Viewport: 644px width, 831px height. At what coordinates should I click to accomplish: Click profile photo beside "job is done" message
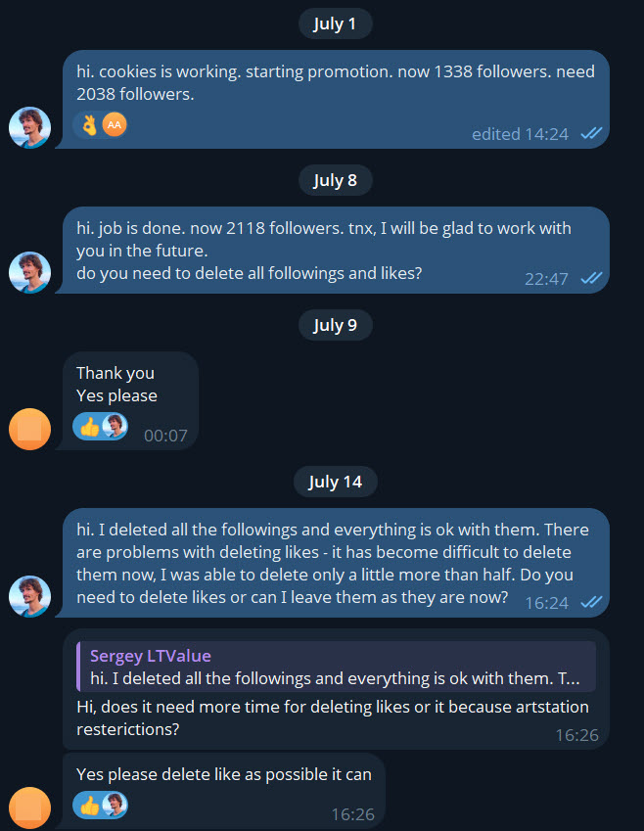click(29, 272)
